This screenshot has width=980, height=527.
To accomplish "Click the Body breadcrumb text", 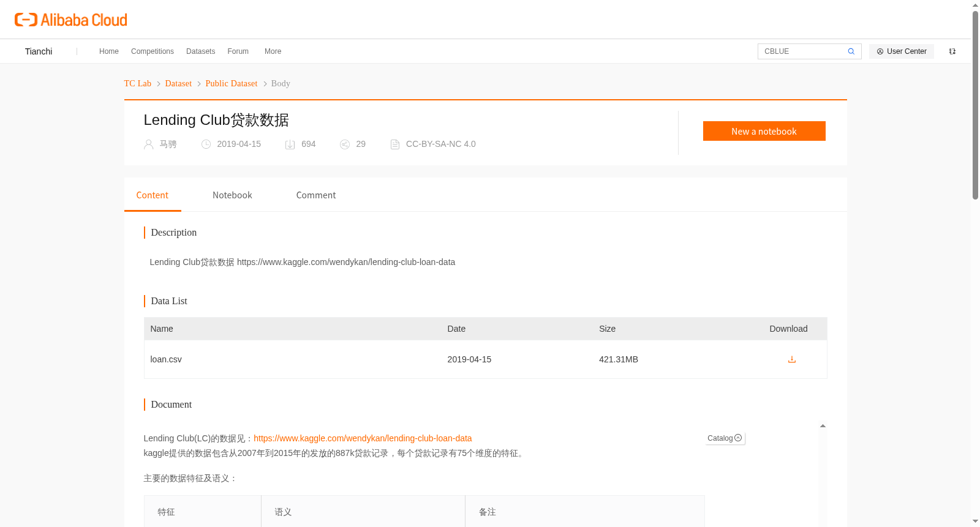I will coord(281,83).
